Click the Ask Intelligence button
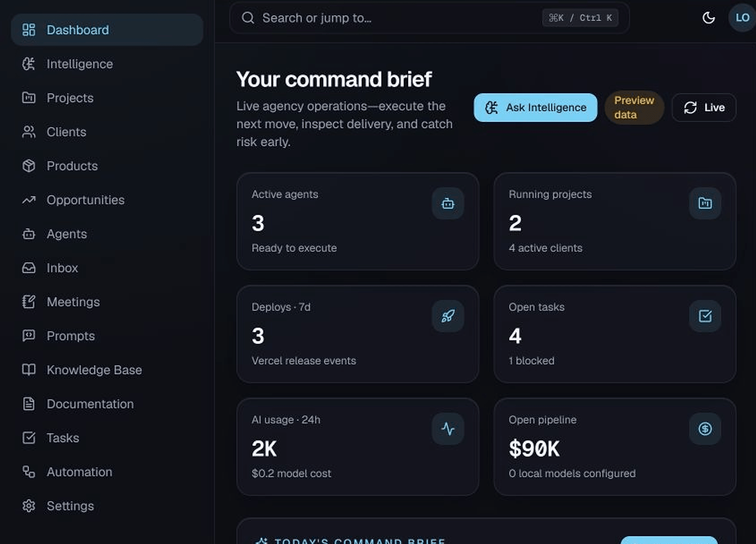 pyautogui.click(x=535, y=107)
